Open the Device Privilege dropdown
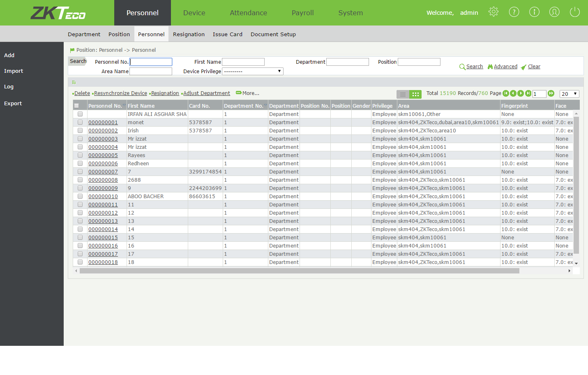Viewport: 588px width, 375px height. coord(252,71)
